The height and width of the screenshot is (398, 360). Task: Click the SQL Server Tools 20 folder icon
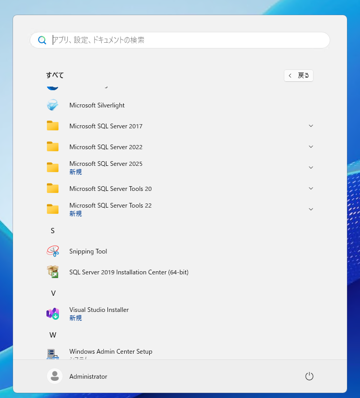[x=52, y=188]
